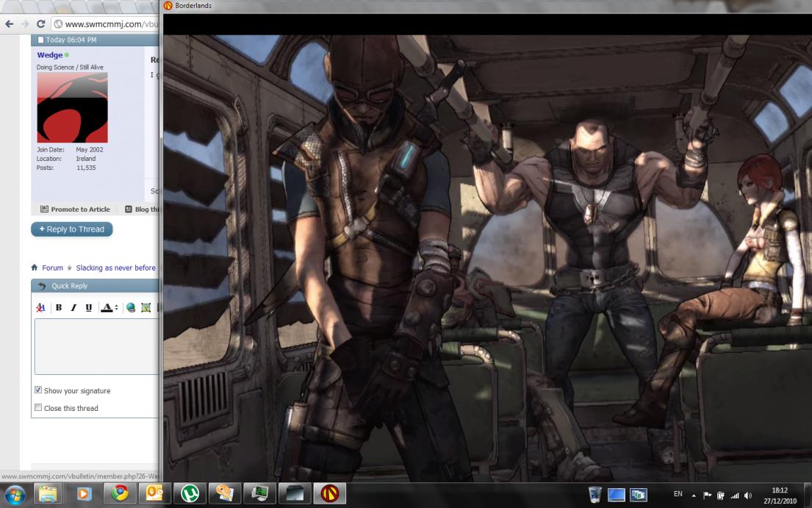Open the Windows Start menu
Image resolution: width=812 pixels, height=508 pixels.
click(x=15, y=495)
